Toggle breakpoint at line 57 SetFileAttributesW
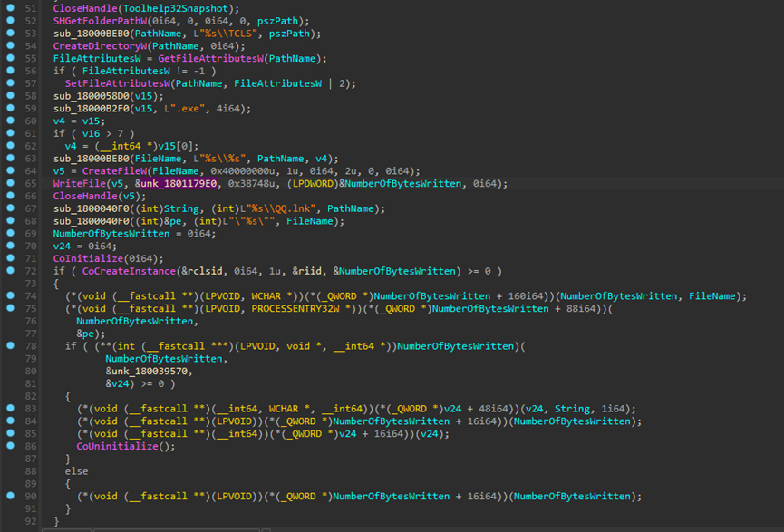Image resolution: width=784 pixels, height=532 pixels. pos(10,82)
